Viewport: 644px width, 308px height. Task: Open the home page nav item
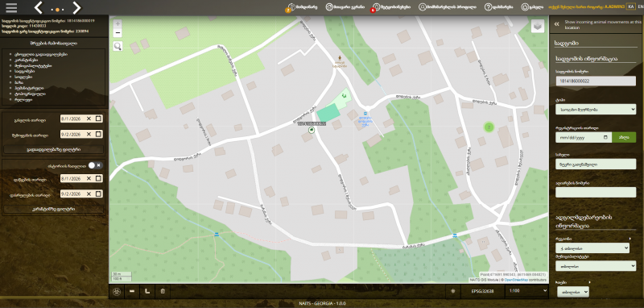tap(345, 7)
